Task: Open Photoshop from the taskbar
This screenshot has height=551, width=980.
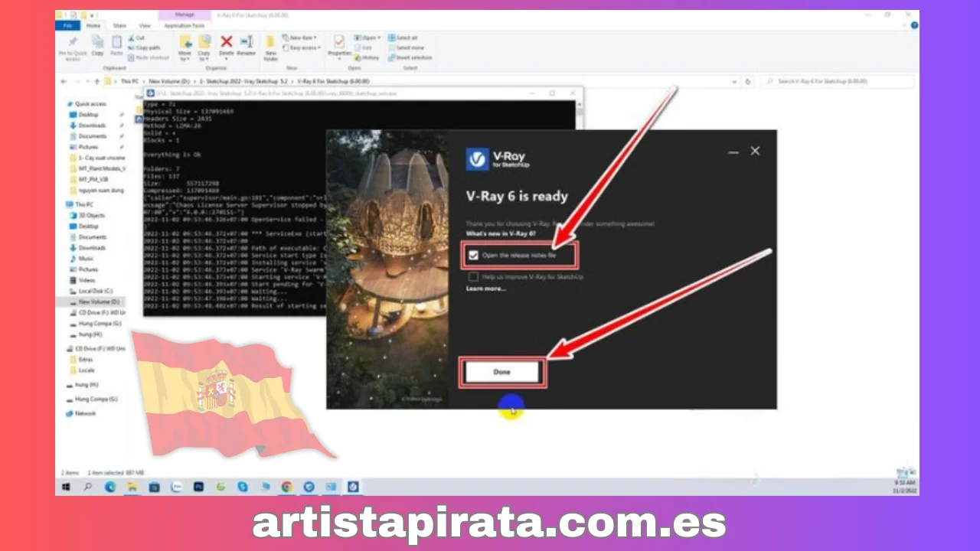Action: [198, 487]
